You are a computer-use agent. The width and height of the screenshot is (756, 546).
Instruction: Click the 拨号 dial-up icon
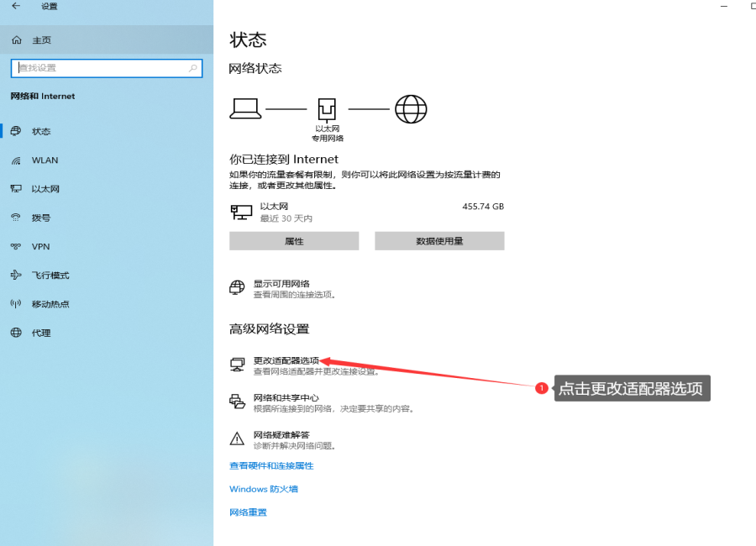click(x=16, y=218)
